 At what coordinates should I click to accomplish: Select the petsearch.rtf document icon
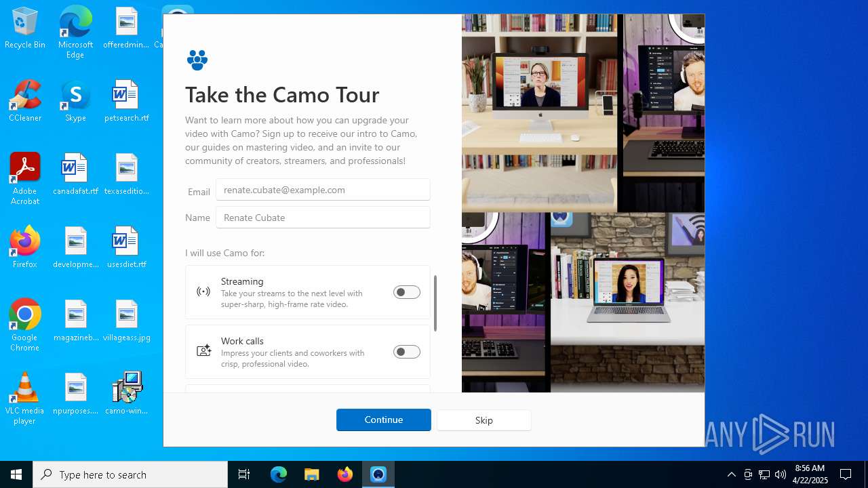126,101
